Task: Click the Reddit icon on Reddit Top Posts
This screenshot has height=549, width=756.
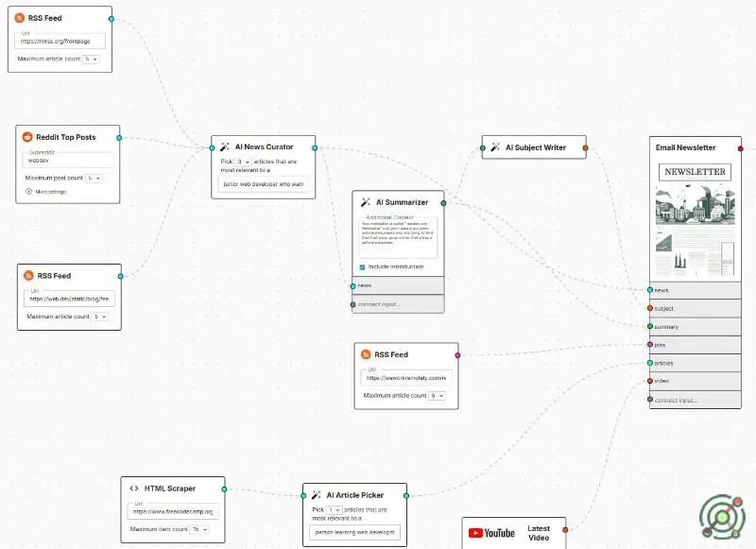Action: click(x=28, y=137)
